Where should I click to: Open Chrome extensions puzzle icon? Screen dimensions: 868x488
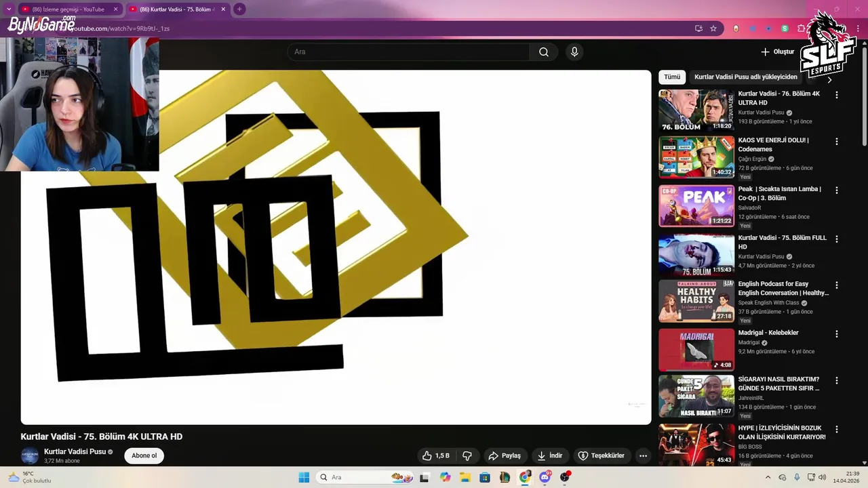pyautogui.click(x=801, y=28)
